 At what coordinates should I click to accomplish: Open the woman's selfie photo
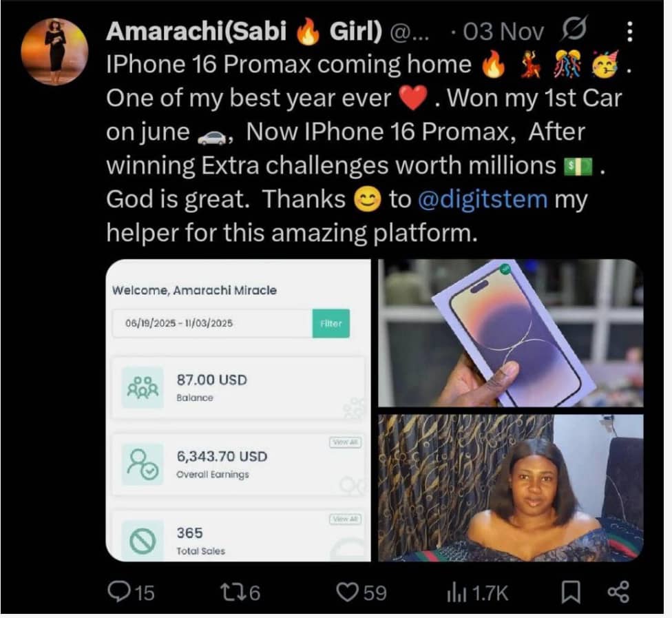510,488
